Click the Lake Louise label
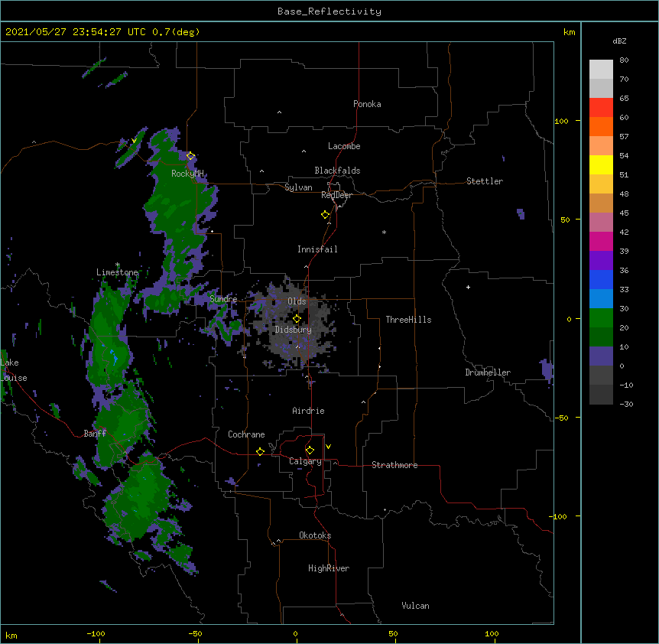 (14, 370)
